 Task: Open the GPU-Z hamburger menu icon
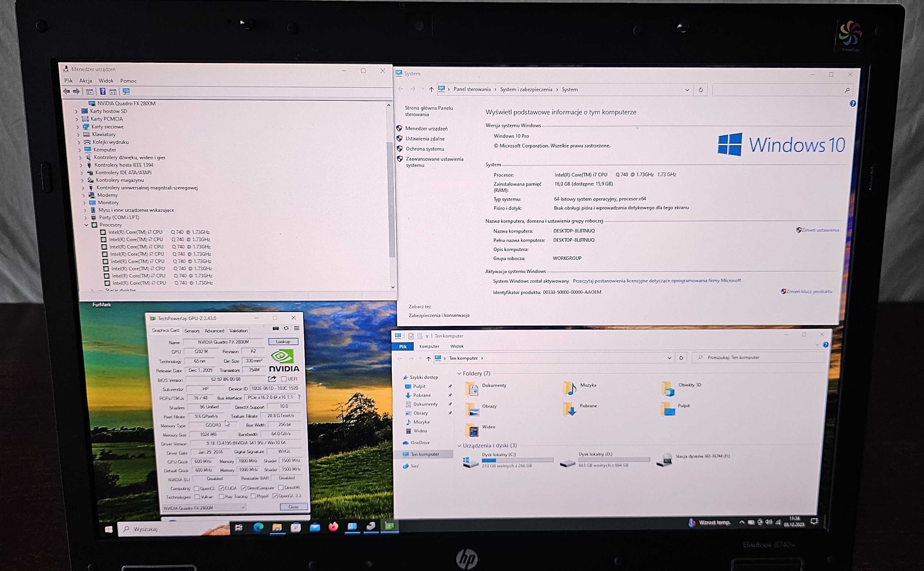point(297,328)
